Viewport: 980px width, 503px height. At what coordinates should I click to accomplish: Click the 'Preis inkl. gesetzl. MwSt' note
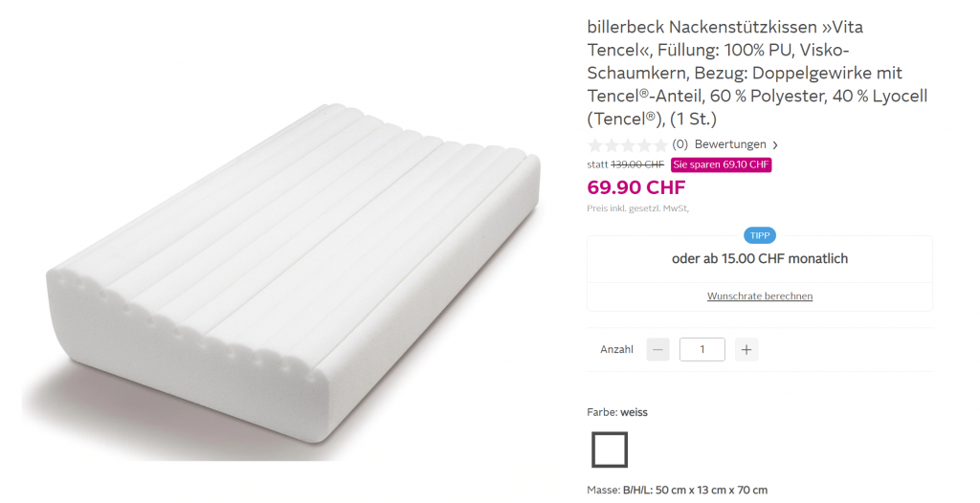tap(638, 208)
